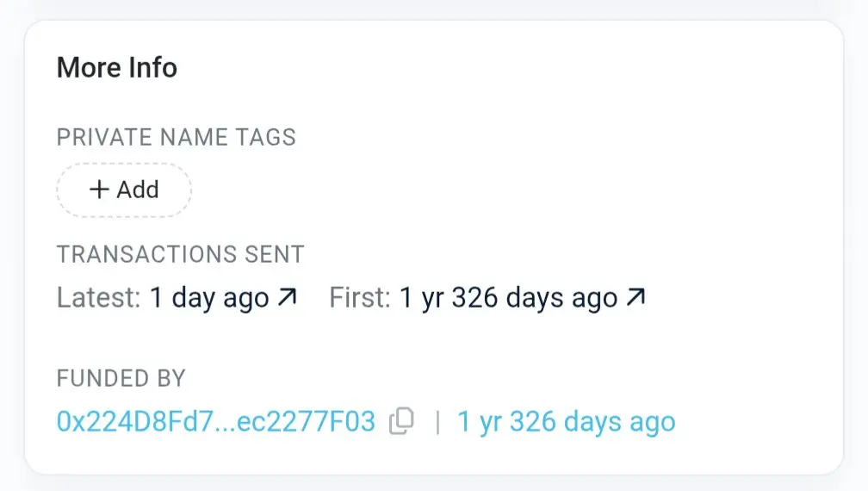Click 'days ago' in the Funded By timestamp
This screenshot has width=868, height=491.
click(x=619, y=424)
